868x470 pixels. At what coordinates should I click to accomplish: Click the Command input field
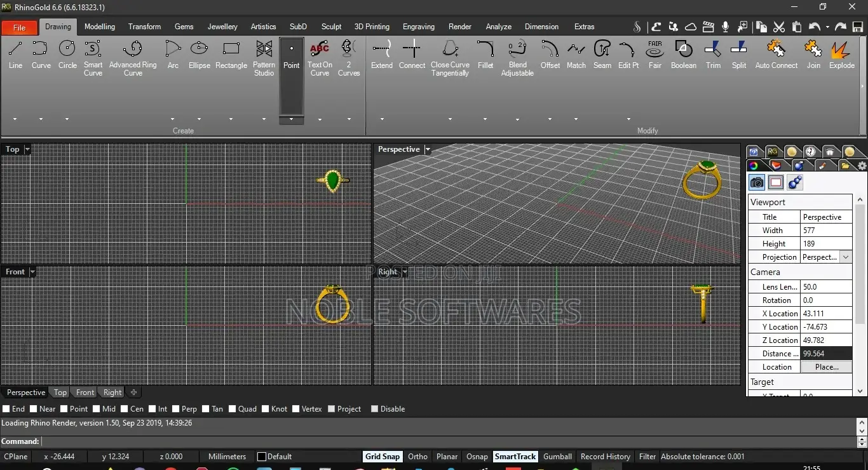pos(445,441)
